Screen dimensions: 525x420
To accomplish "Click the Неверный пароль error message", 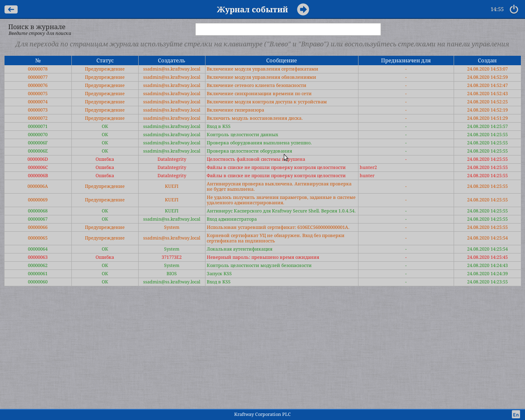I will (x=263, y=257).
